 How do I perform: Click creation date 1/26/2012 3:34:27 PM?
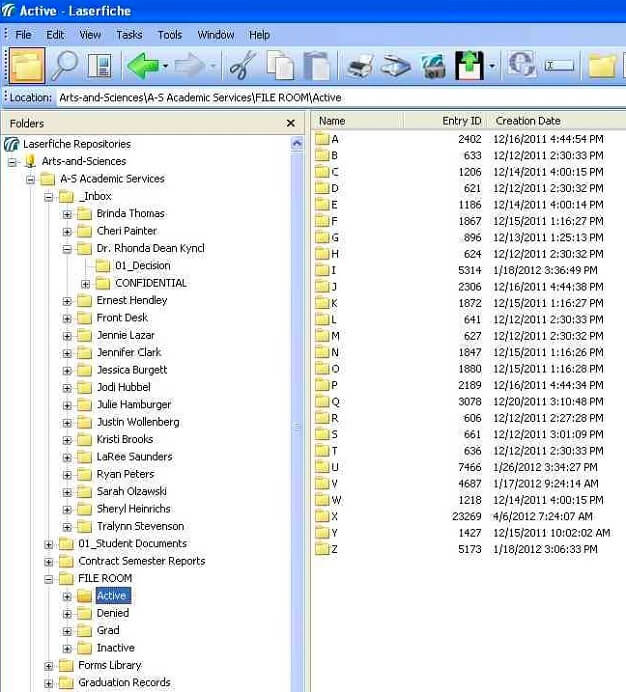click(x=545, y=467)
